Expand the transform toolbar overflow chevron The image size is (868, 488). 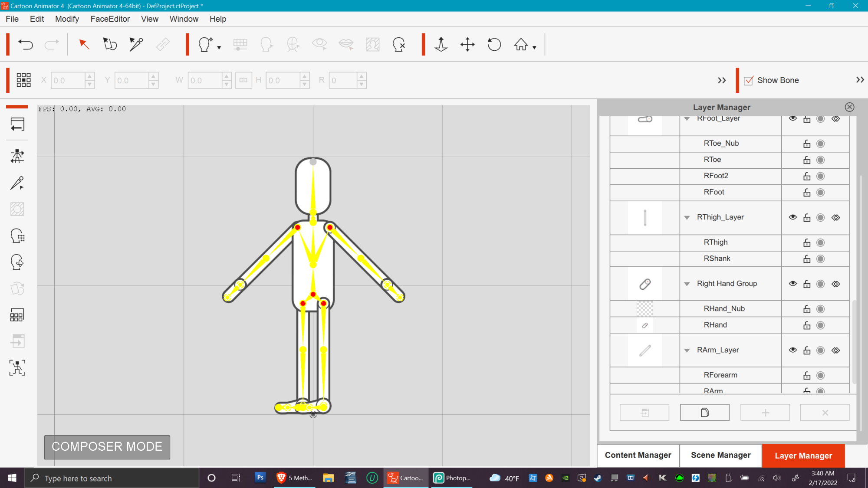click(721, 80)
